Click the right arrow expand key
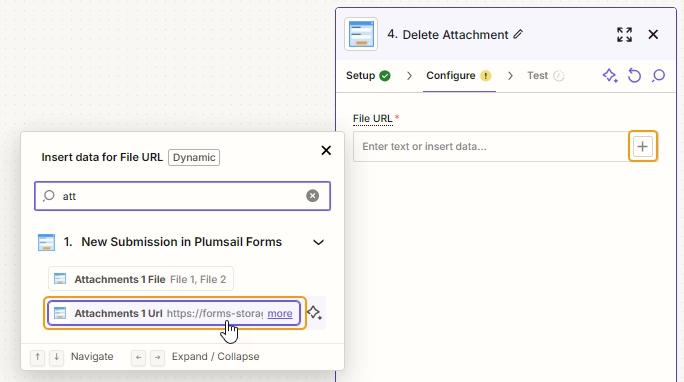 click(x=157, y=358)
